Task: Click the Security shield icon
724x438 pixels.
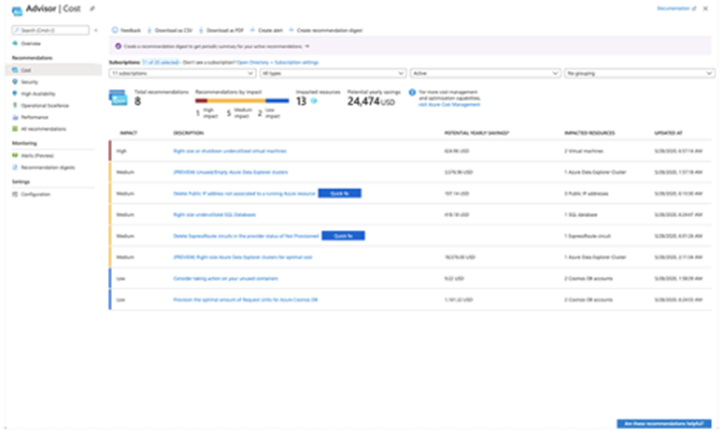Action: [x=15, y=82]
